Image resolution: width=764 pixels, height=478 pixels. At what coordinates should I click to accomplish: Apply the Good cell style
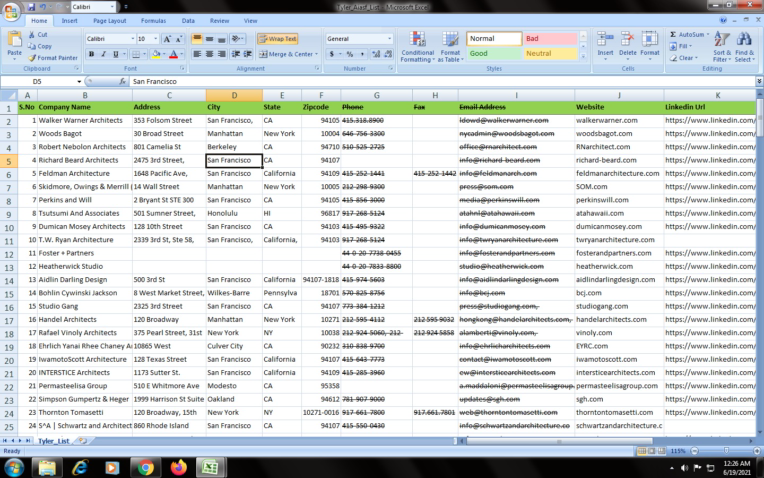point(494,54)
